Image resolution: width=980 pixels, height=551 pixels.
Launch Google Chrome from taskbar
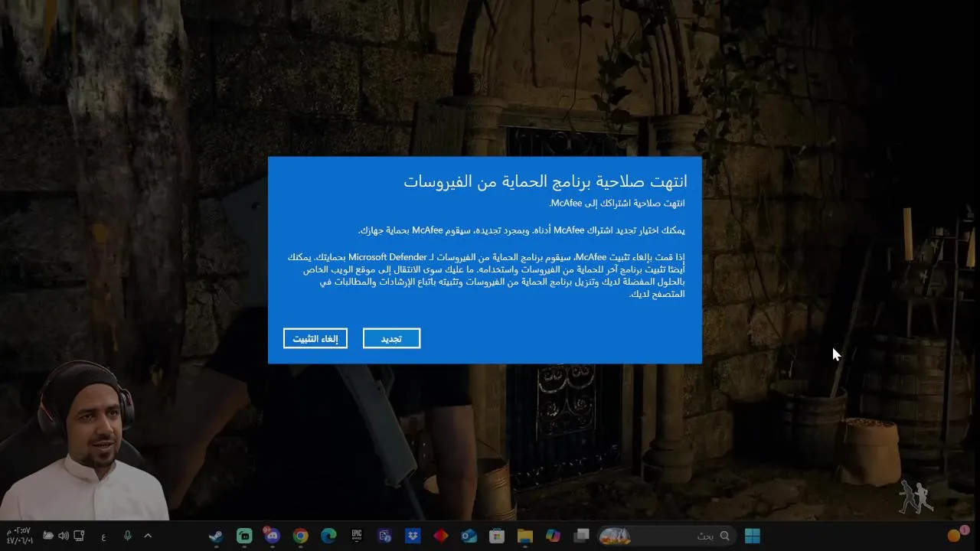[300, 536]
